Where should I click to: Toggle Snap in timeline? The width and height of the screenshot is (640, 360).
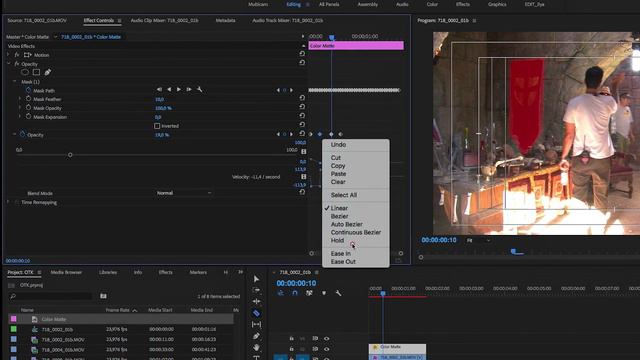(x=295, y=293)
